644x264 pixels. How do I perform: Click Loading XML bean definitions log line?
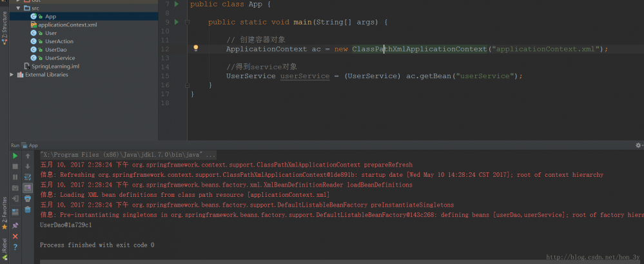point(185,194)
